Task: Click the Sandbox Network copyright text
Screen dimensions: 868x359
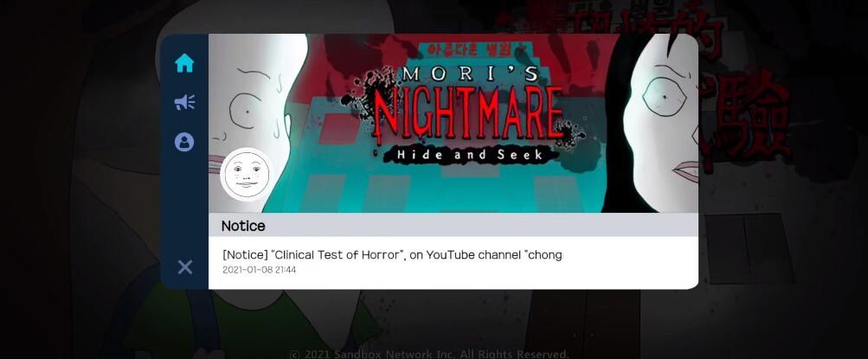Action: [x=429, y=354]
